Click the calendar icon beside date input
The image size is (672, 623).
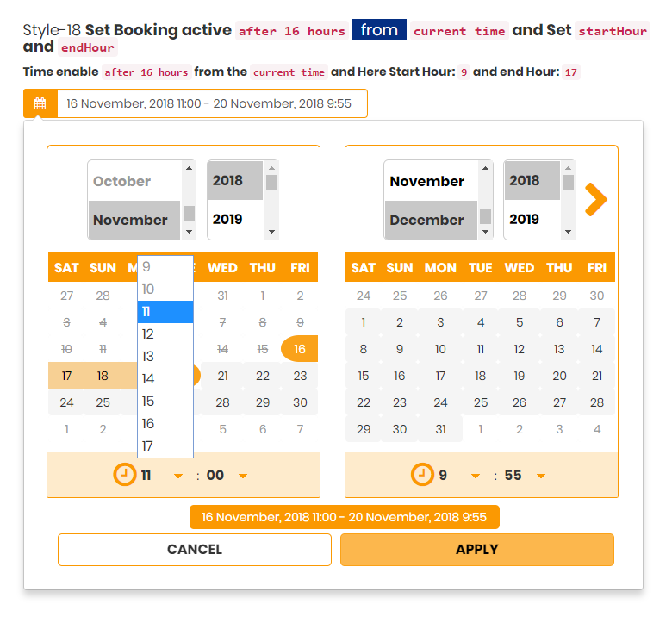[40, 104]
